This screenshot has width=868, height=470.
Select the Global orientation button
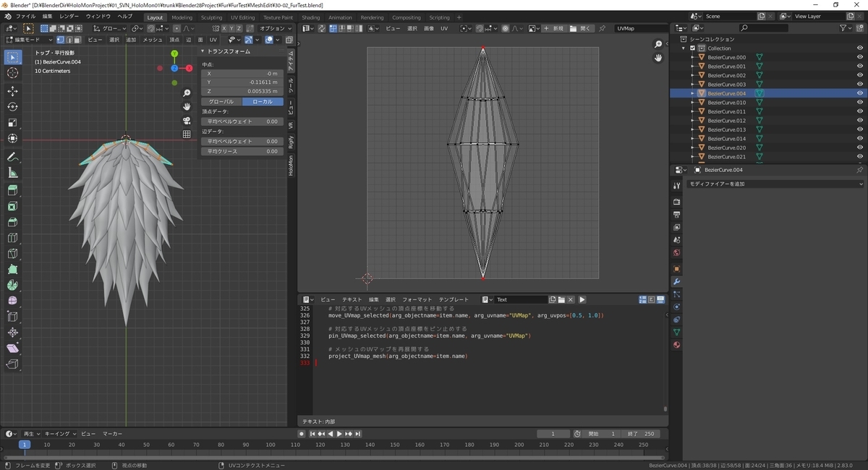pyautogui.click(x=221, y=102)
